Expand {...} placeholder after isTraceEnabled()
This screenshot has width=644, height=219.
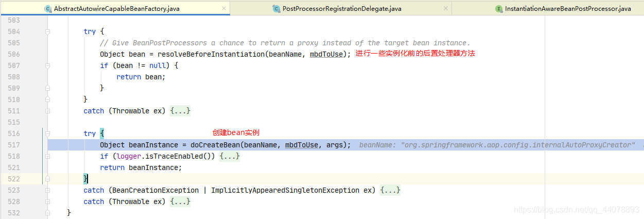(230, 156)
